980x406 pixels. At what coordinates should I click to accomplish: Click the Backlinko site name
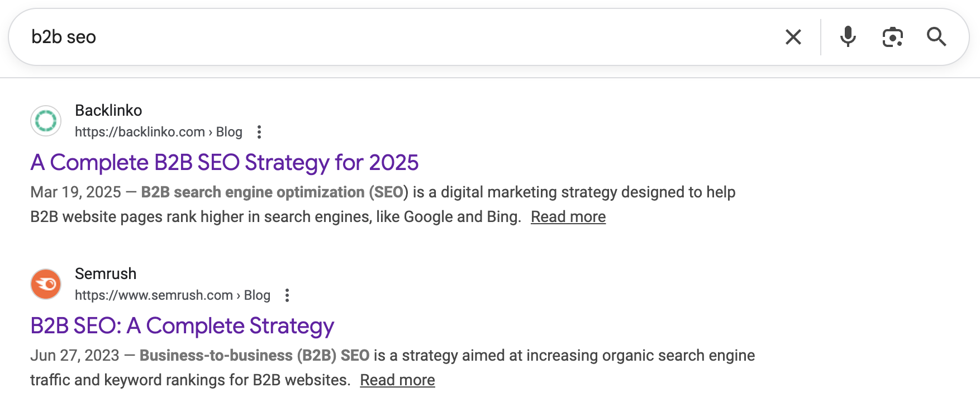(108, 111)
